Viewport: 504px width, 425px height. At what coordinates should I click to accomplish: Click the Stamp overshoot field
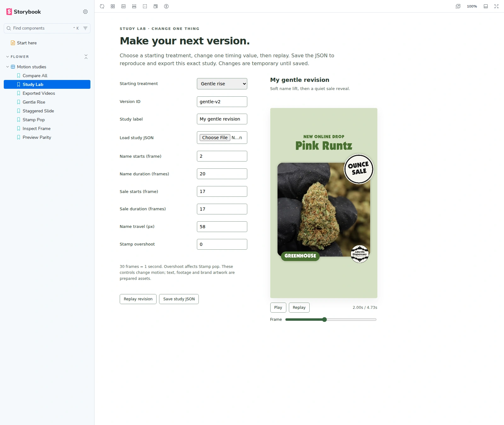point(222,244)
